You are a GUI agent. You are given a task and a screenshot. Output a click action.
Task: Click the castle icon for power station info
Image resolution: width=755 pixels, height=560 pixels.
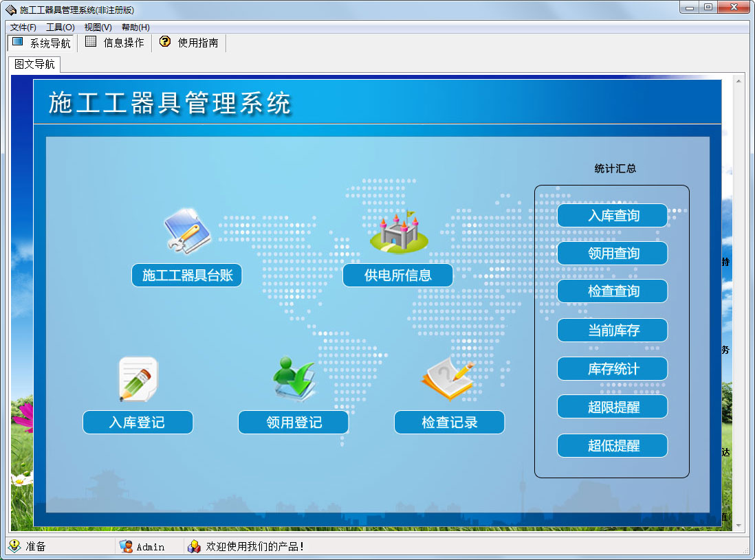pos(398,232)
